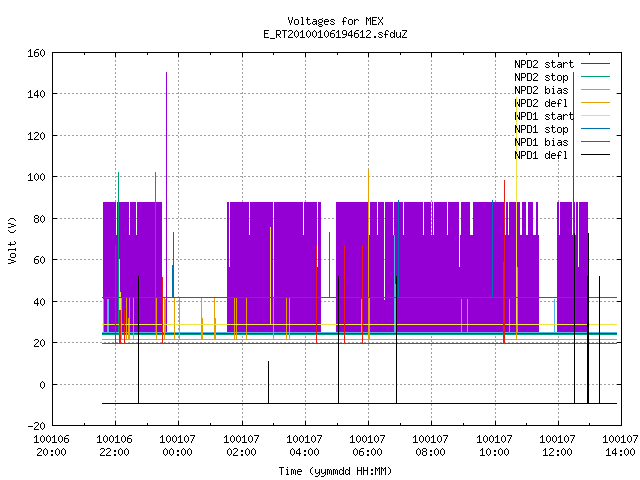
Task: Click the '100107 14:00' x-axis tick label
Action: click(x=620, y=446)
